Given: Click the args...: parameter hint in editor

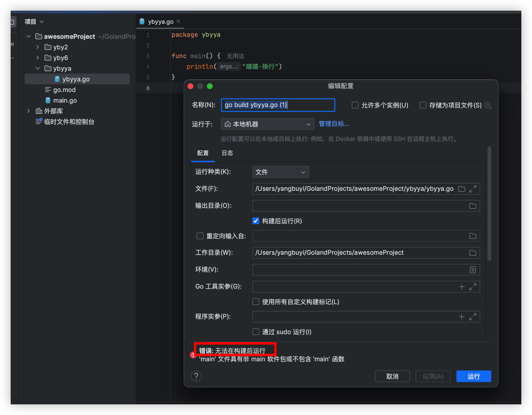Looking at the screenshot, I should pos(229,66).
